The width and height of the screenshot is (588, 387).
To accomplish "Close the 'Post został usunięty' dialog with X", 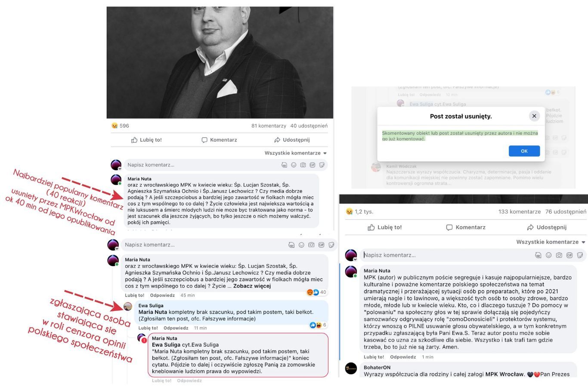I will 534,116.
